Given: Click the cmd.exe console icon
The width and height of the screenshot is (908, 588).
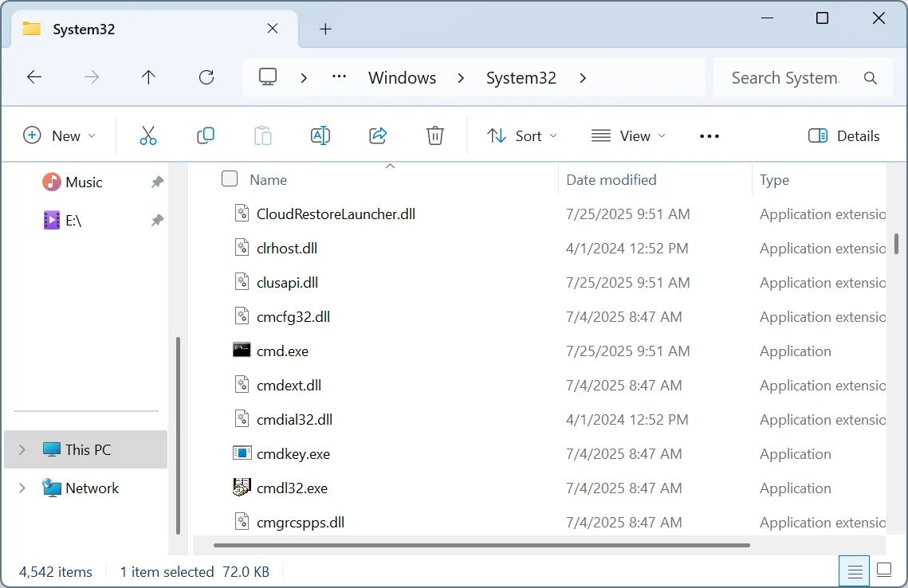Looking at the screenshot, I should (x=242, y=350).
